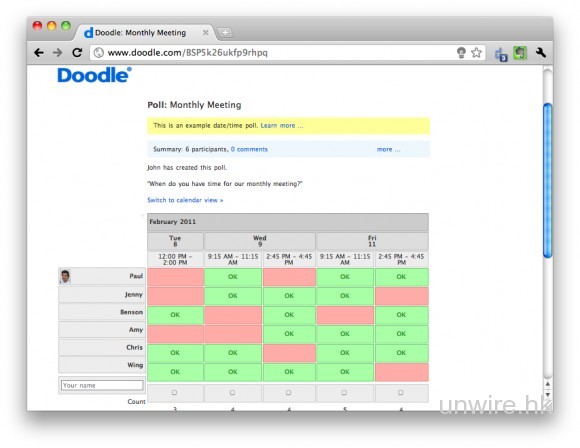Go back with the browser back arrow
The image size is (580, 448).
[39, 53]
